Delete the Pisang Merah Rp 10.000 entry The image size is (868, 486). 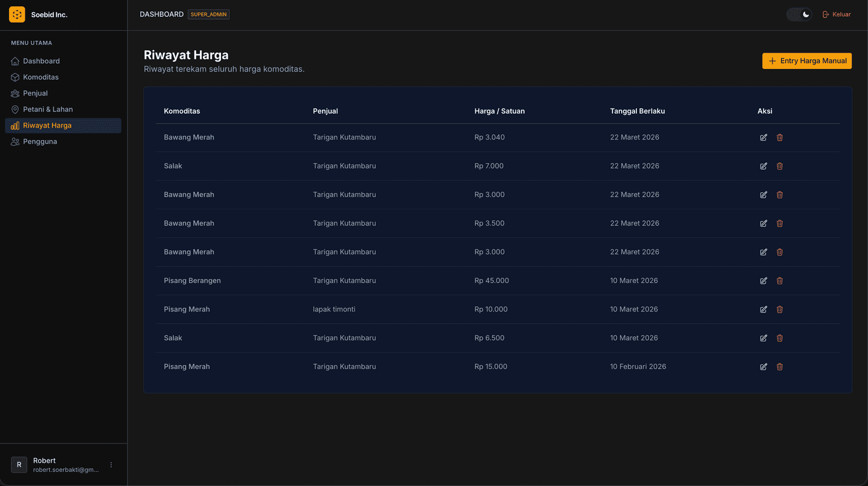780,310
